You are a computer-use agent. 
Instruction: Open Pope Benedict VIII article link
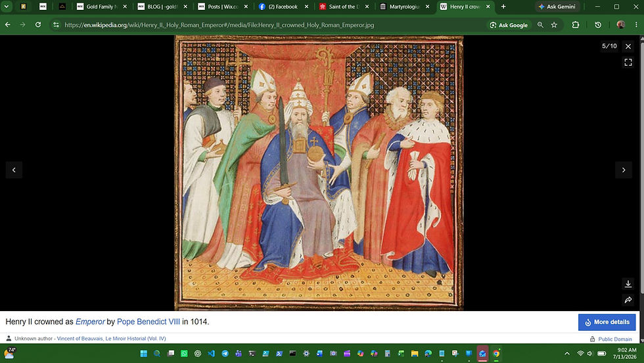pos(149,322)
